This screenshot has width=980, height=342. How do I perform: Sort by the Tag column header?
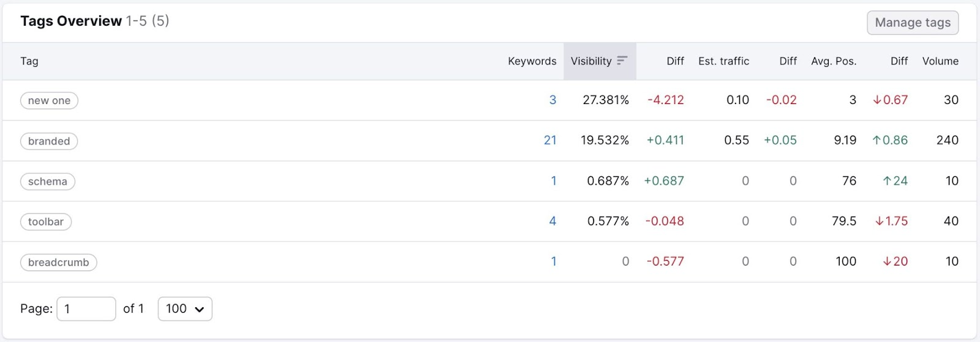click(x=29, y=61)
